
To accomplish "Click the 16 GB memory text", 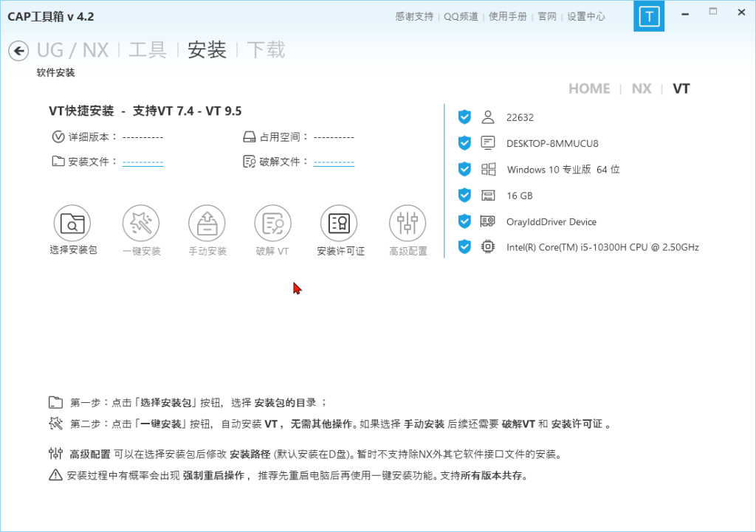I will (519, 196).
